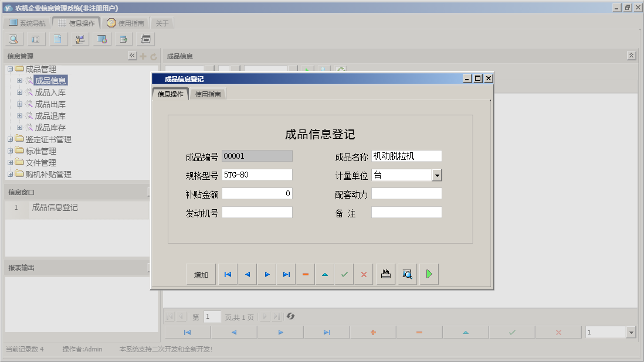Image resolution: width=644 pixels, height=362 pixels.
Task: Expand the 成品退库 tree node
Action: pos(19,115)
